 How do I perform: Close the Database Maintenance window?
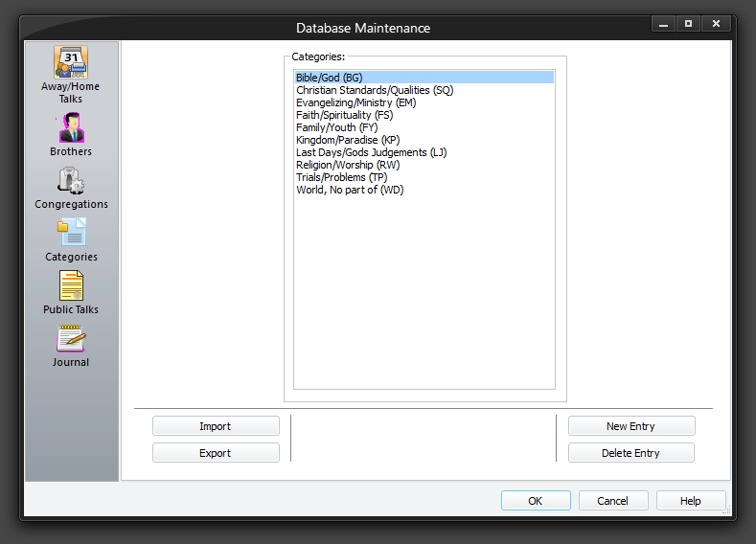[x=717, y=24]
